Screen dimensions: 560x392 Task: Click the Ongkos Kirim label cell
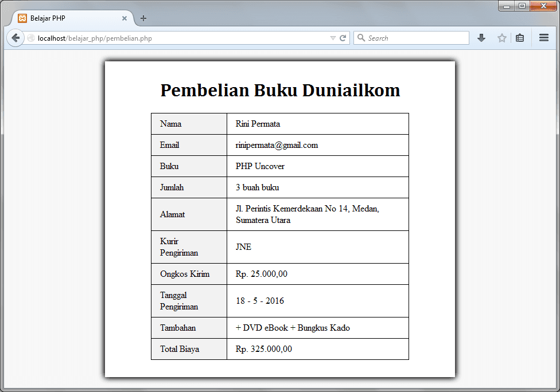tap(189, 274)
